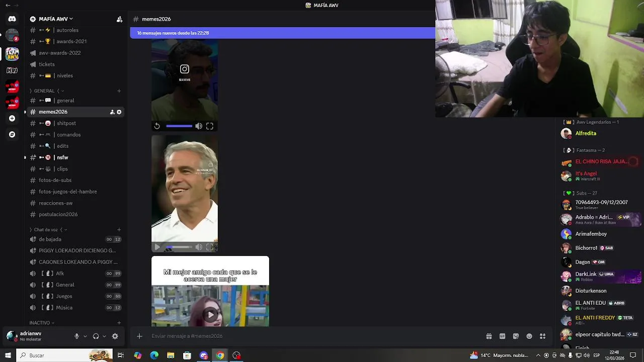Open the GIF picker
Viewport: 644px width, 362px height.
(x=502, y=336)
